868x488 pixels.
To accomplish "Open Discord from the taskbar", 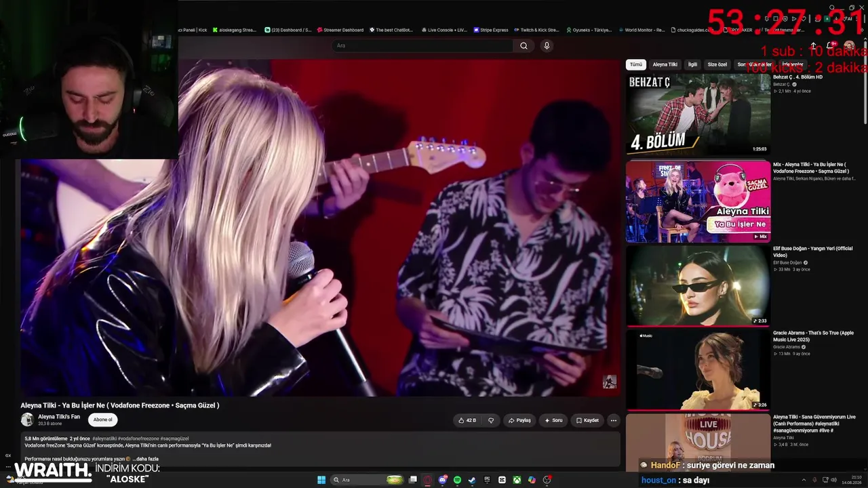I will click(x=443, y=480).
